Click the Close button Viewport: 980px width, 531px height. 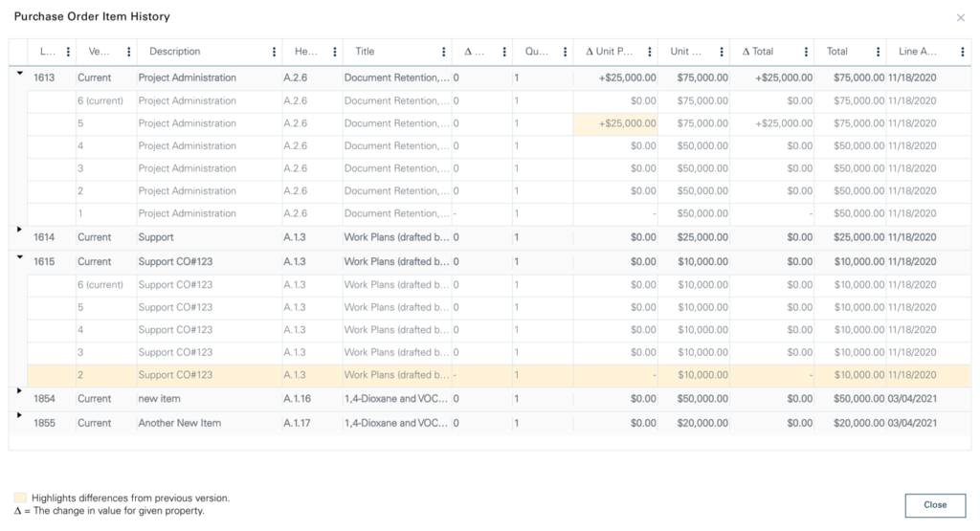click(x=934, y=505)
